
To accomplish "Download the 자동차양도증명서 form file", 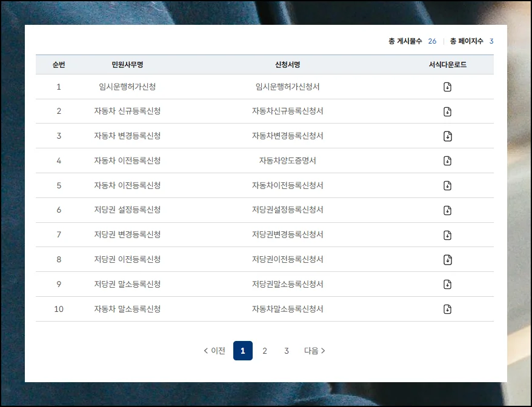I will pyautogui.click(x=447, y=160).
